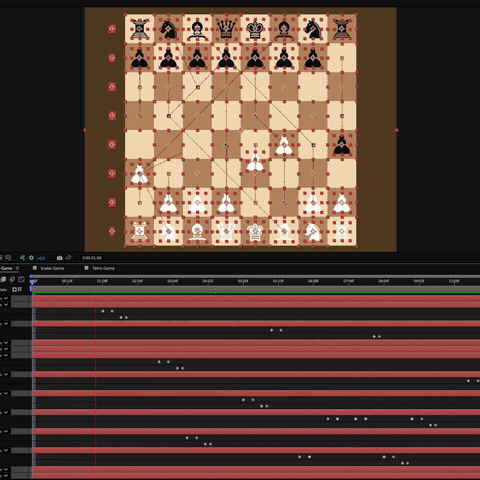Take a snapshot with the camera icon

click(x=59, y=258)
